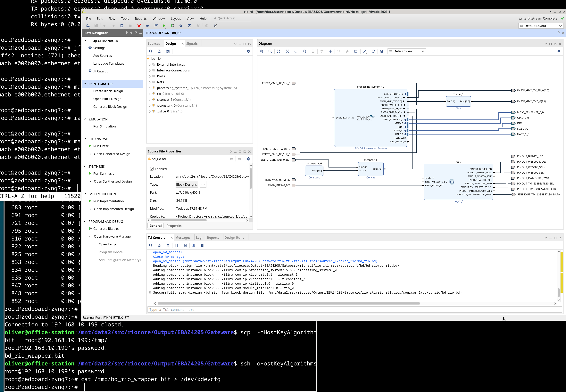Click the Zoom Fit icon in Diagram toolbar
The image size is (566, 392).
279,51
